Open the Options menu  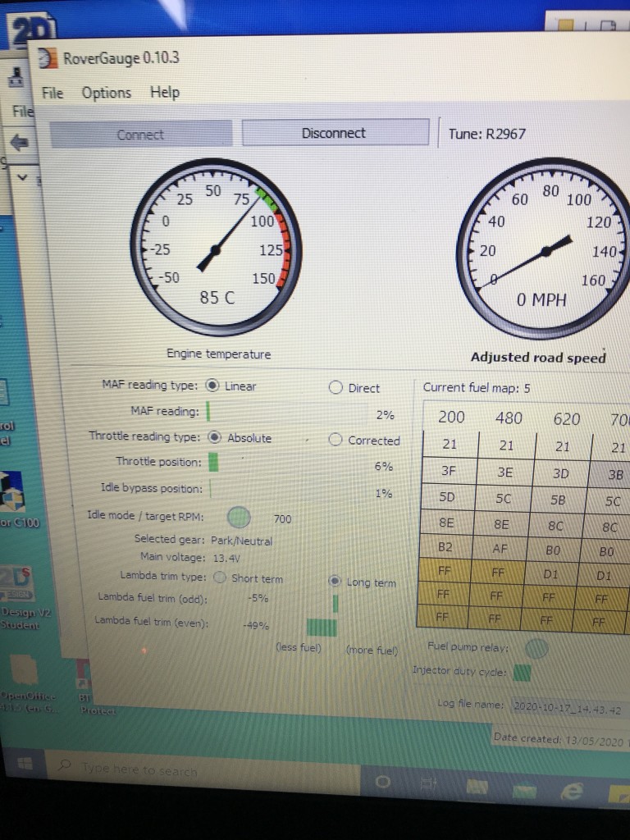[x=106, y=93]
